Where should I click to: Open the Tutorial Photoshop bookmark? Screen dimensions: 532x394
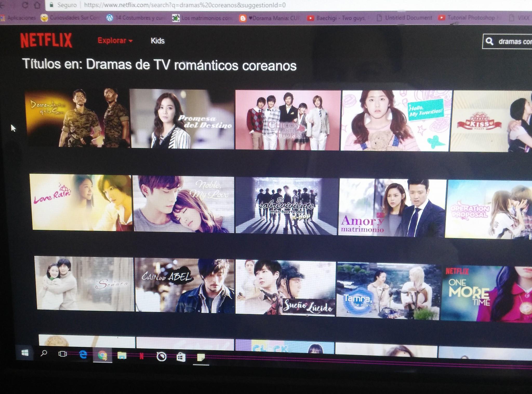click(470, 18)
